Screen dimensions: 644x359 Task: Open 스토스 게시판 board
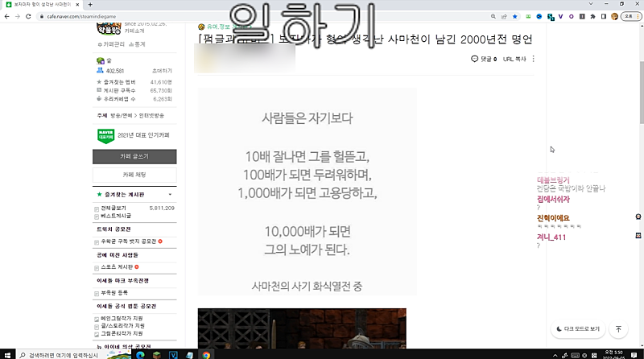click(x=117, y=267)
